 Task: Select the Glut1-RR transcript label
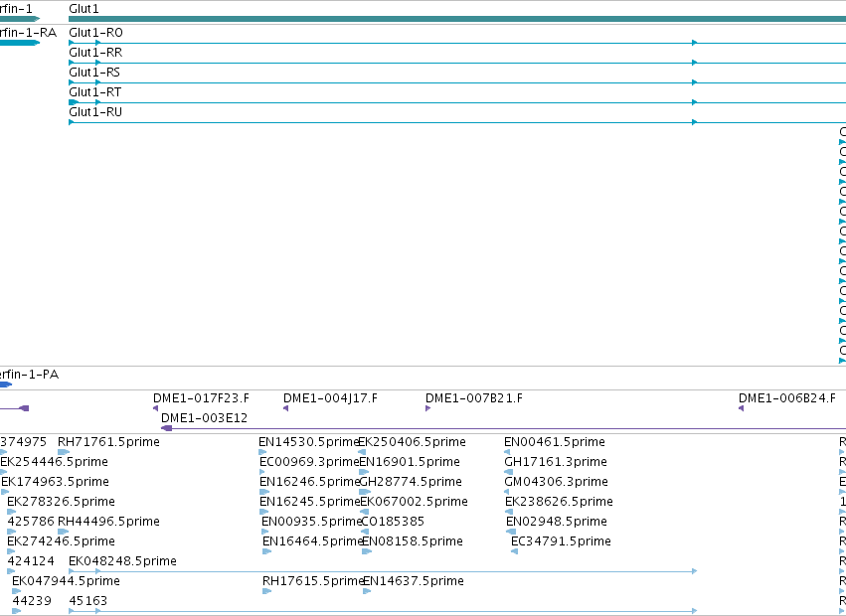tap(95, 53)
